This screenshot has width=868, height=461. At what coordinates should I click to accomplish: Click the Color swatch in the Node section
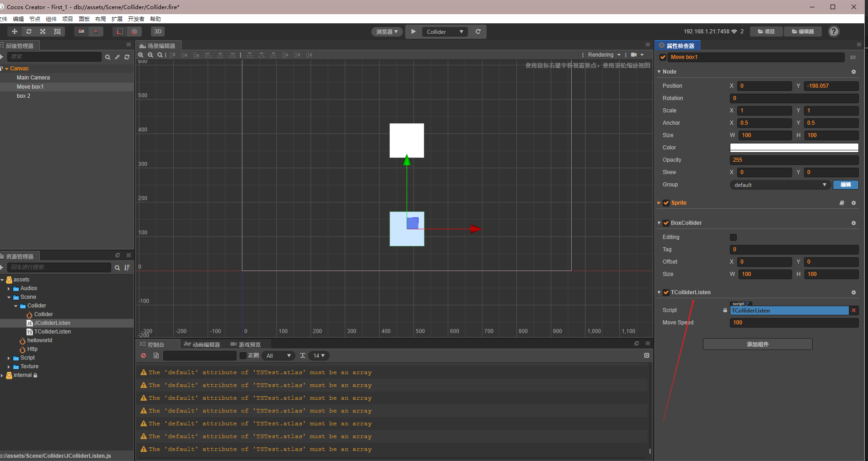tap(794, 147)
